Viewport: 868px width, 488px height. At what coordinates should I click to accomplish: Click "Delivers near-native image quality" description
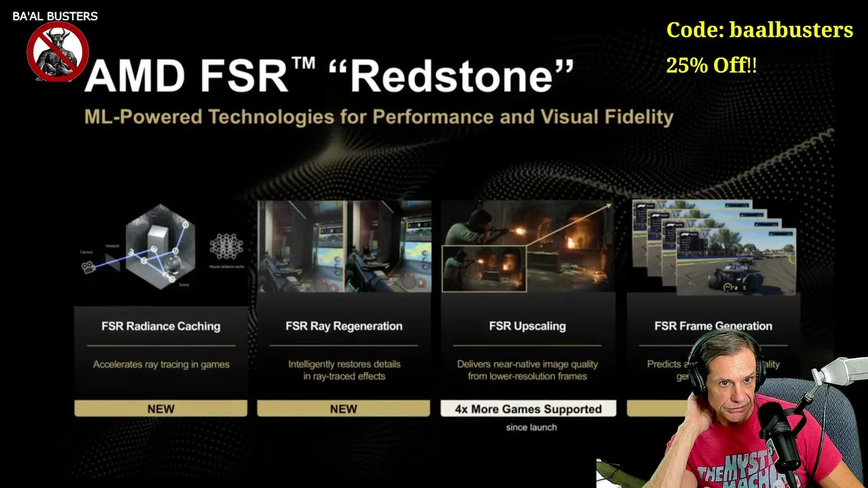click(528, 370)
